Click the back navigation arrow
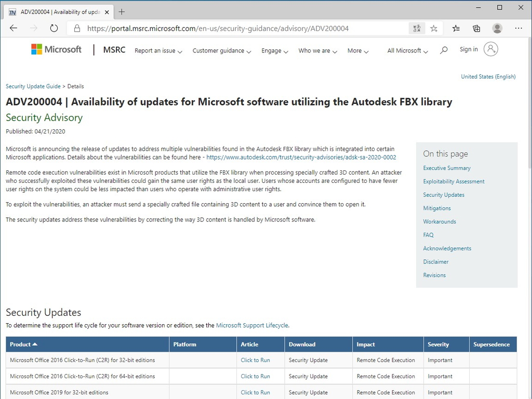Viewport: 532px width, 399px height. click(13, 28)
